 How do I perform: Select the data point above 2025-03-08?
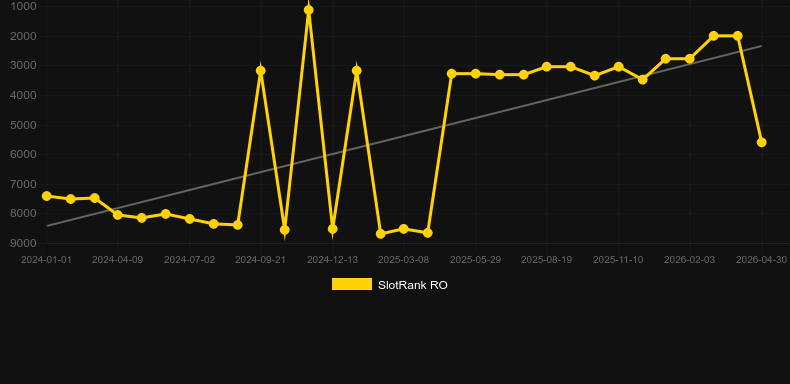coord(404,229)
